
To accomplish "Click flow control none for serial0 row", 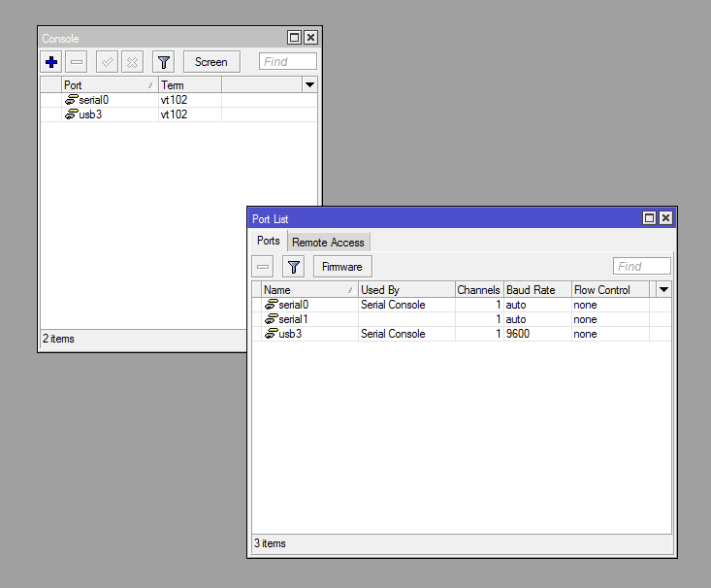I will click(x=586, y=305).
